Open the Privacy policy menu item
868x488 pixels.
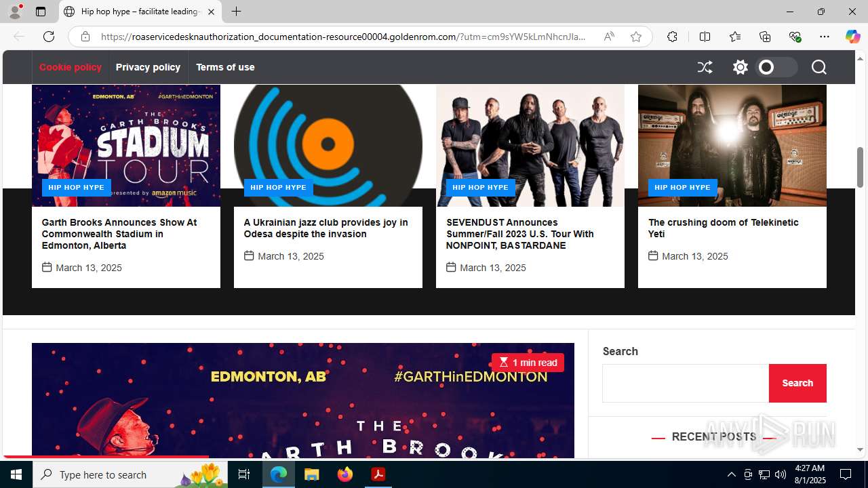point(148,67)
